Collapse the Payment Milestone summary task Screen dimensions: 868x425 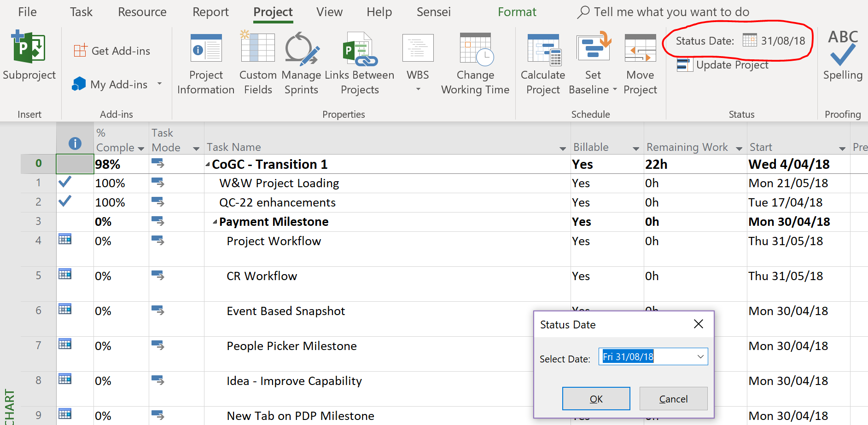(215, 222)
